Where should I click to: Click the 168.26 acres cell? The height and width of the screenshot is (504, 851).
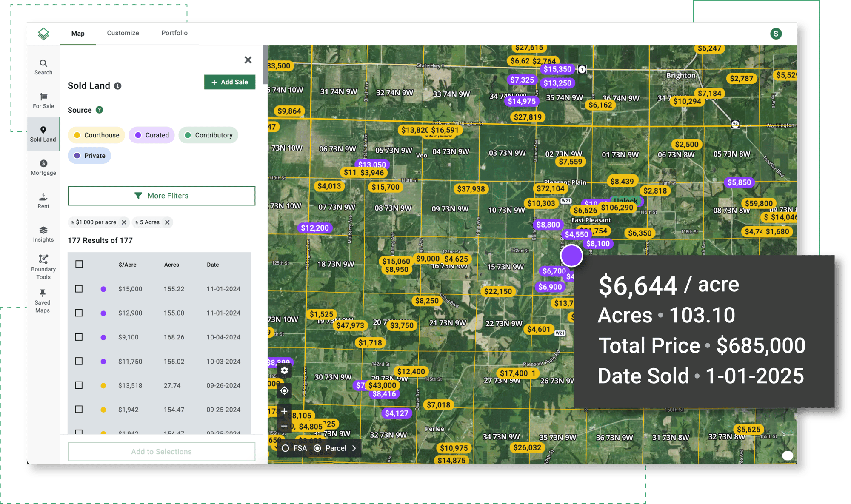[x=174, y=337]
